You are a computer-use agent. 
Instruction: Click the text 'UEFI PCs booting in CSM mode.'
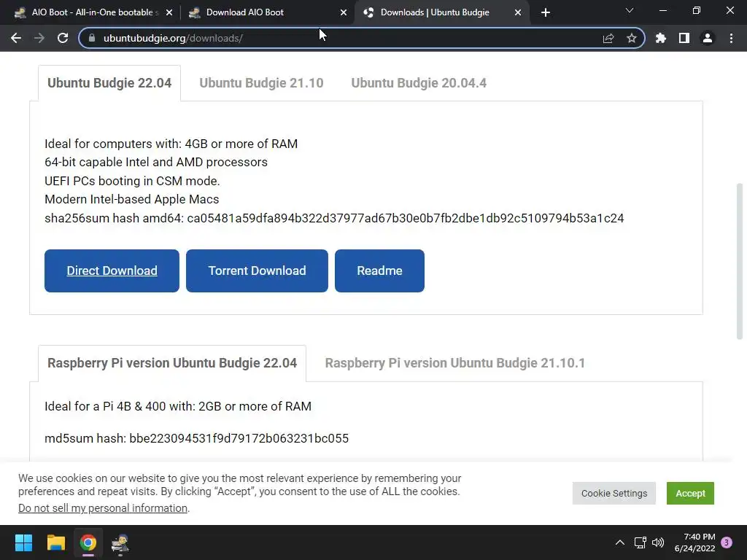coord(132,181)
